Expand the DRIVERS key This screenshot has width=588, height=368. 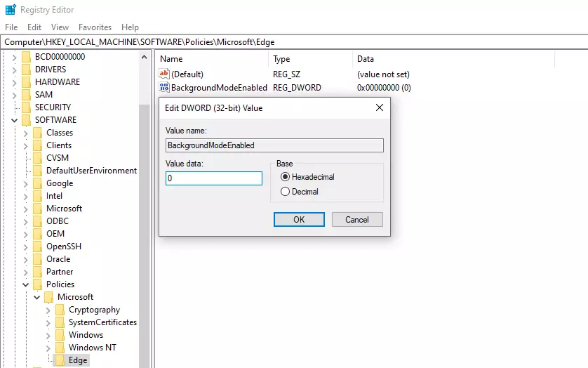coord(14,70)
